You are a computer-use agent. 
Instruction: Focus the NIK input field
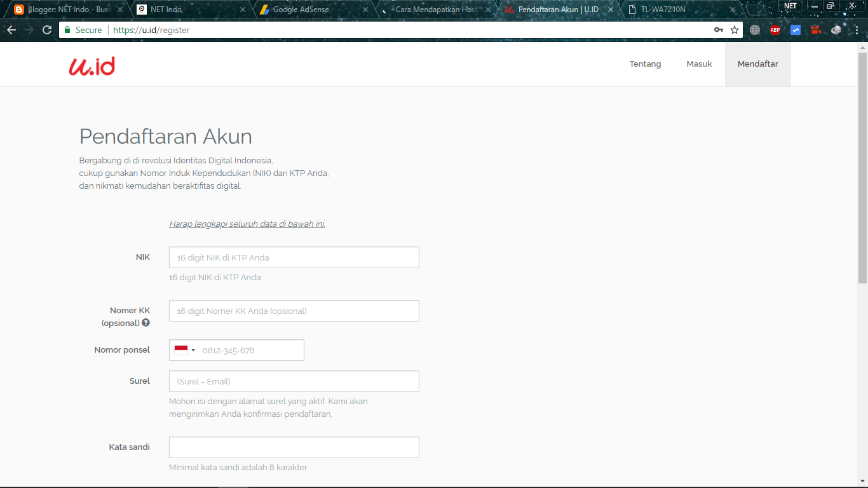[x=294, y=257]
